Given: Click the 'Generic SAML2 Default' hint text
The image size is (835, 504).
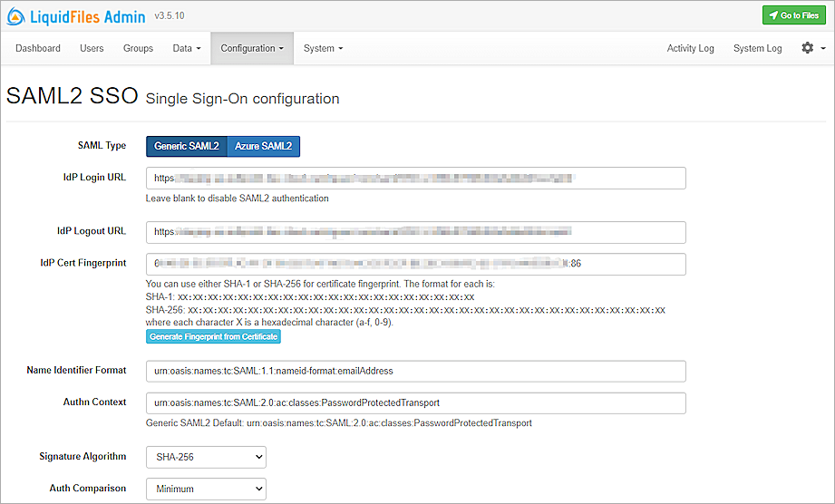Looking at the screenshot, I should pyautogui.click(x=339, y=423).
